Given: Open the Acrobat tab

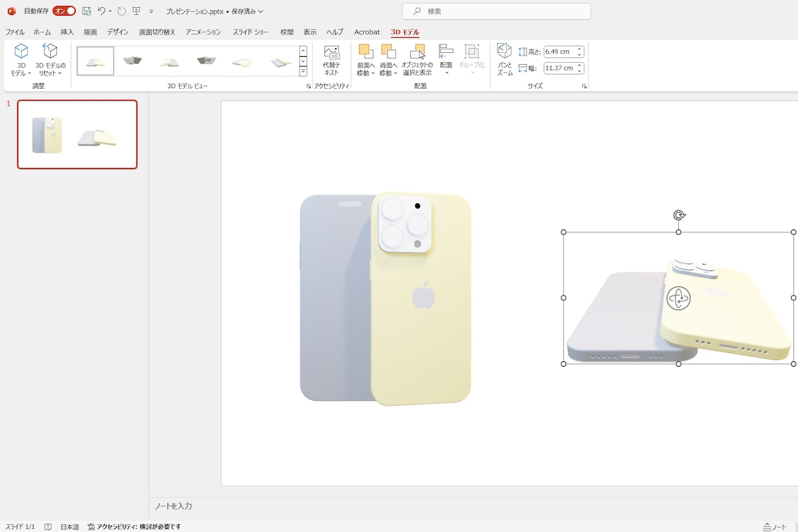Looking at the screenshot, I should [367, 32].
